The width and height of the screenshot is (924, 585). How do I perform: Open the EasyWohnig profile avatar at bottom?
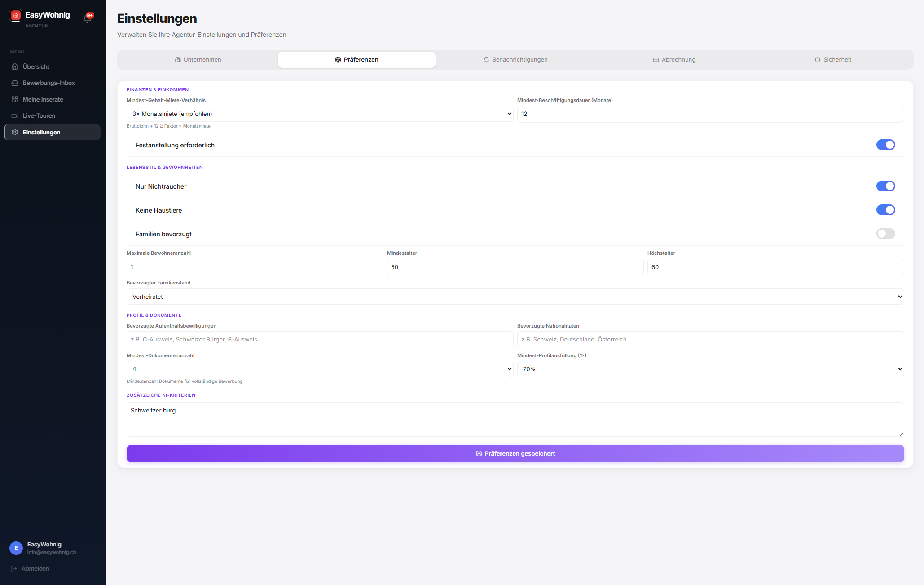pos(16,548)
